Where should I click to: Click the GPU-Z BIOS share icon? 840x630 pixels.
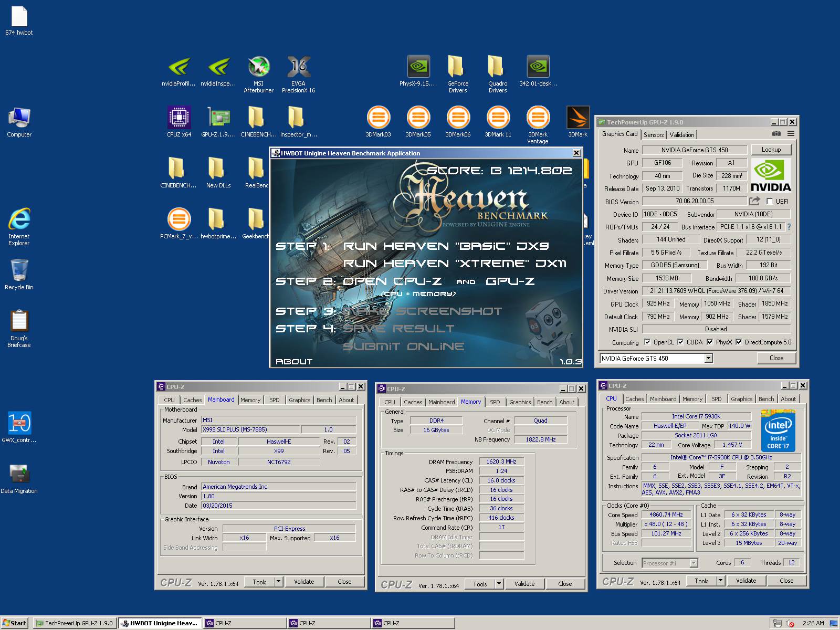coord(754,201)
